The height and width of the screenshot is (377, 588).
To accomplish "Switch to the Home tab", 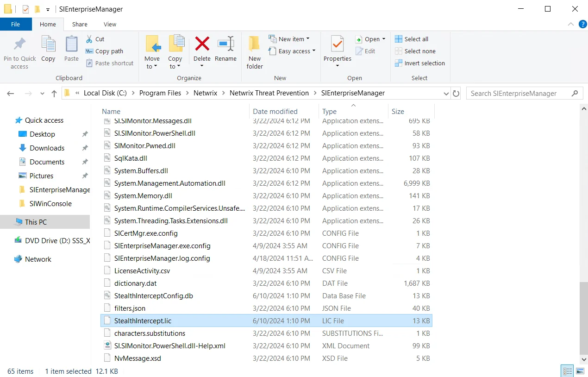I will tap(48, 24).
